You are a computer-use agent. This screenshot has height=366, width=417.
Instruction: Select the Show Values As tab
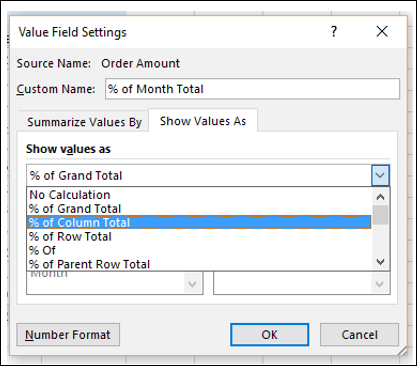203,121
